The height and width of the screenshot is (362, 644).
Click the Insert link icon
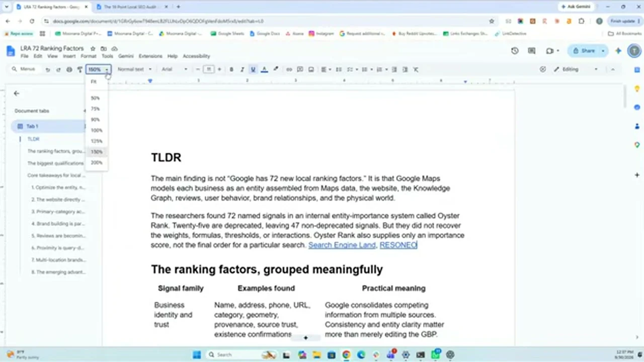[x=289, y=69]
